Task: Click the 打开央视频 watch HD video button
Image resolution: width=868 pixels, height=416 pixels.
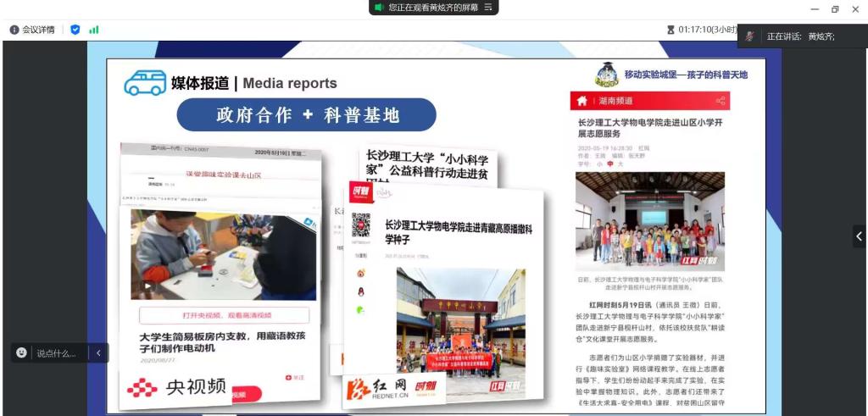Action: click(220, 315)
